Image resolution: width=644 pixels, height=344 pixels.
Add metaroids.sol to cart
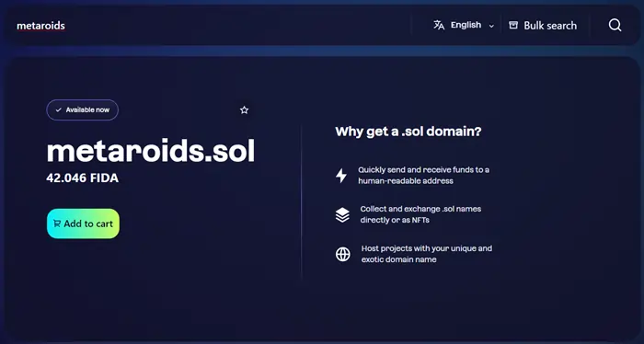point(83,224)
